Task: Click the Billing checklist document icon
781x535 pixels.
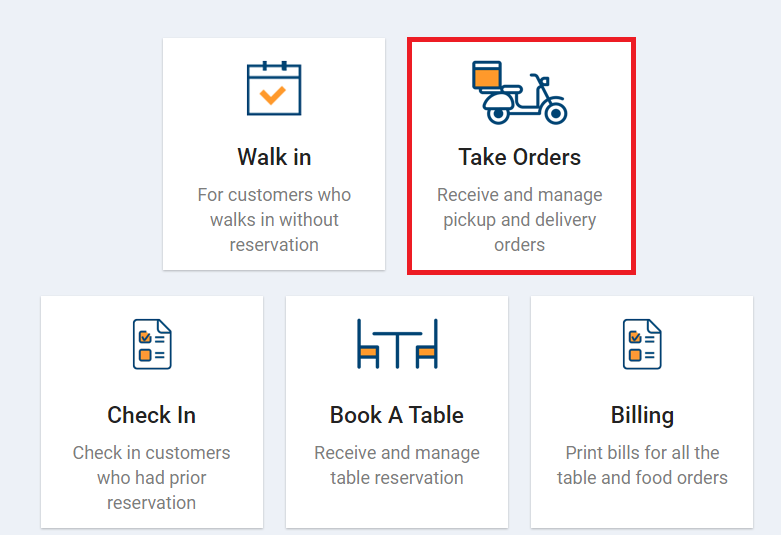Action: 642,344
